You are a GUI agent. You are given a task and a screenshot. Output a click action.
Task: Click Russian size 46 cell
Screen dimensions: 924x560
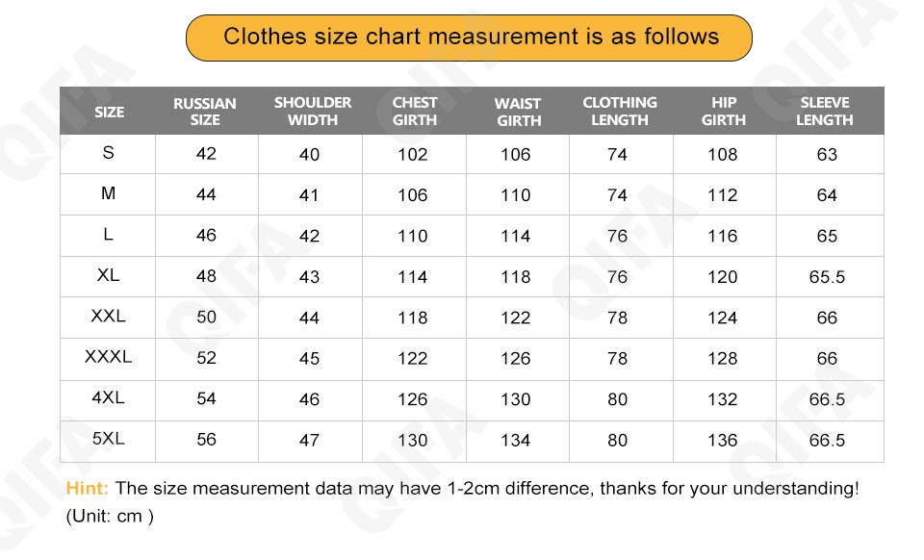click(x=206, y=235)
